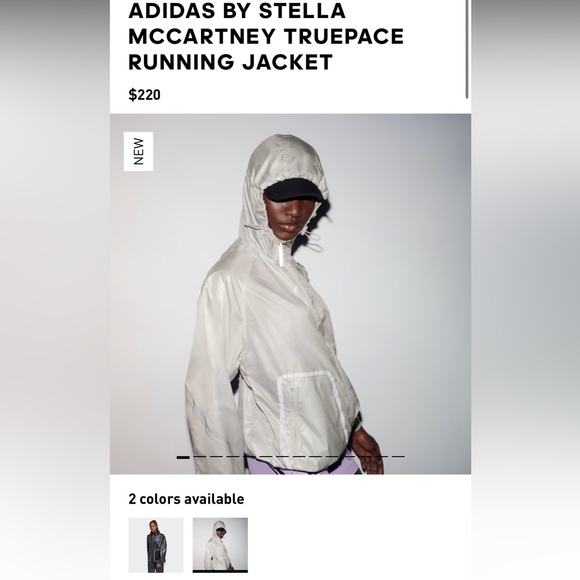The image size is (580, 580).
Task: Open the main product photo of the jacket
Action: click(x=290, y=294)
